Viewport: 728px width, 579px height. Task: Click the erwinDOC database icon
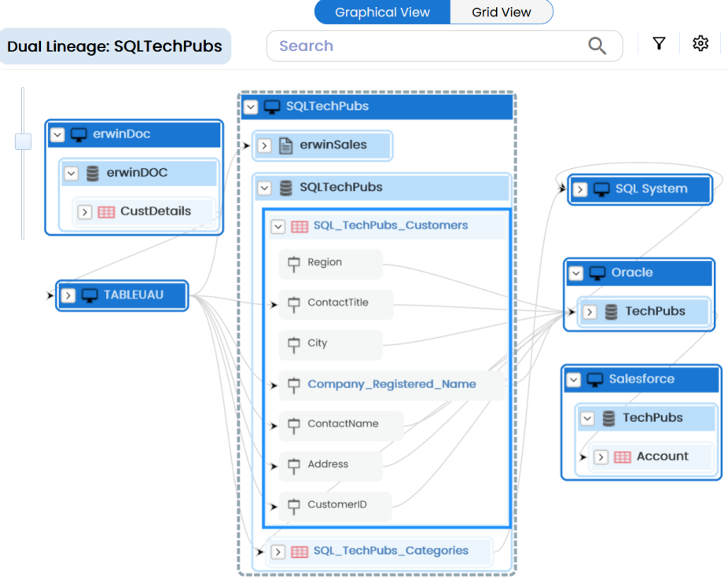point(93,174)
